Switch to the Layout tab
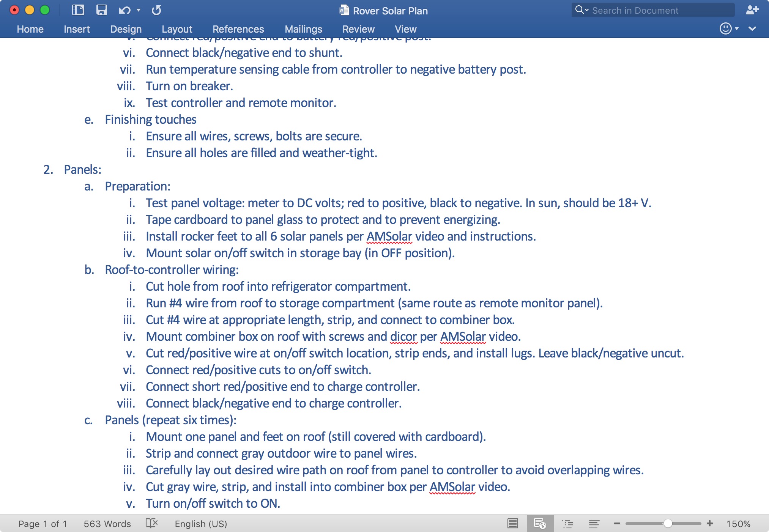The width and height of the screenshot is (769, 532). (177, 29)
